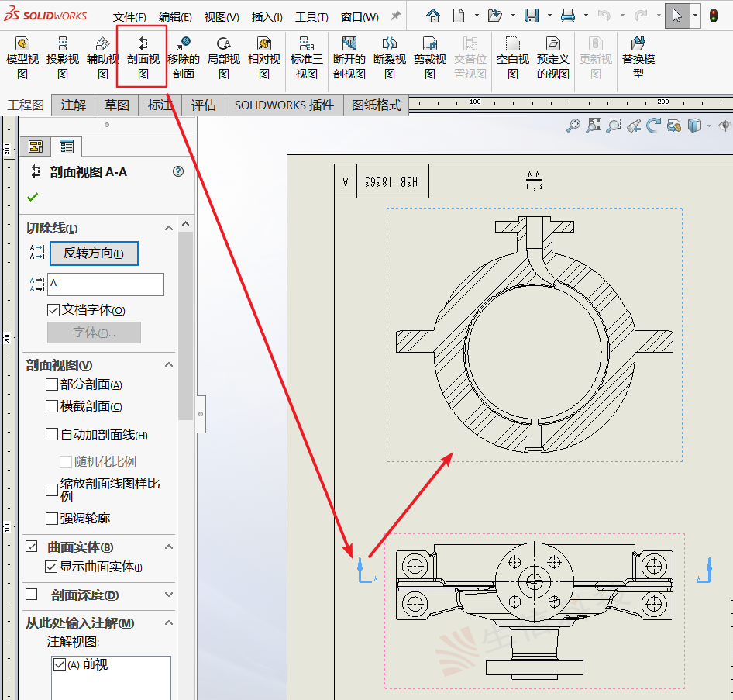Screen dimensions: 733x700
Task: Create a new document with New icon
Action: click(459, 16)
